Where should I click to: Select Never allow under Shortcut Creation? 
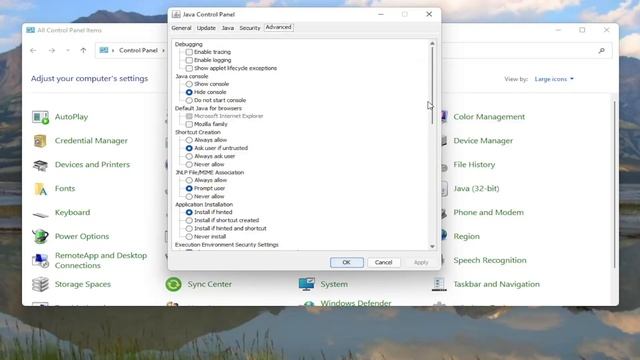[x=189, y=164]
